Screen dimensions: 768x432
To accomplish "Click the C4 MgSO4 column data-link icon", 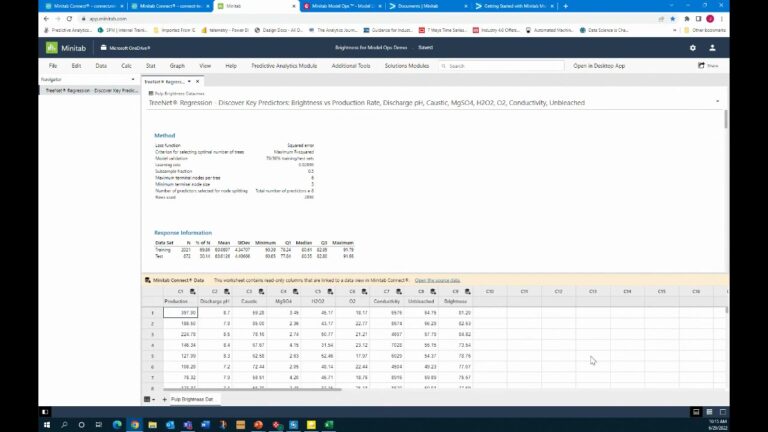I will 295,291.
